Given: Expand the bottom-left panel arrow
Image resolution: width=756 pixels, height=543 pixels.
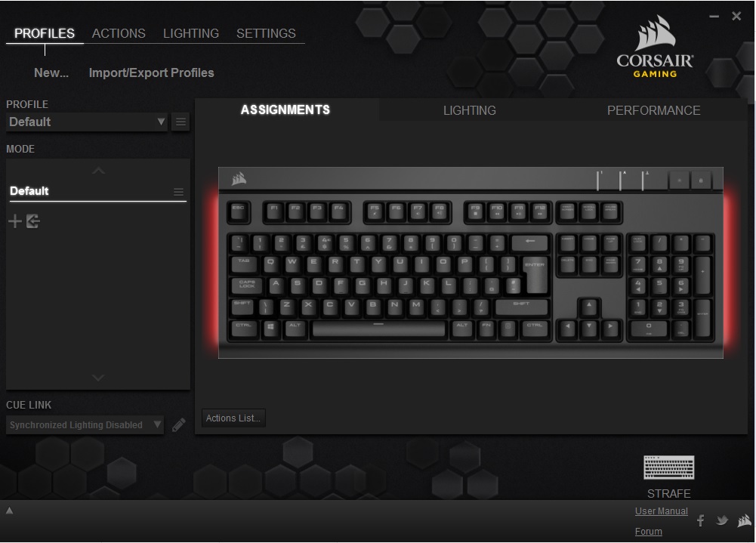Looking at the screenshot, I should tap(9, 511).
